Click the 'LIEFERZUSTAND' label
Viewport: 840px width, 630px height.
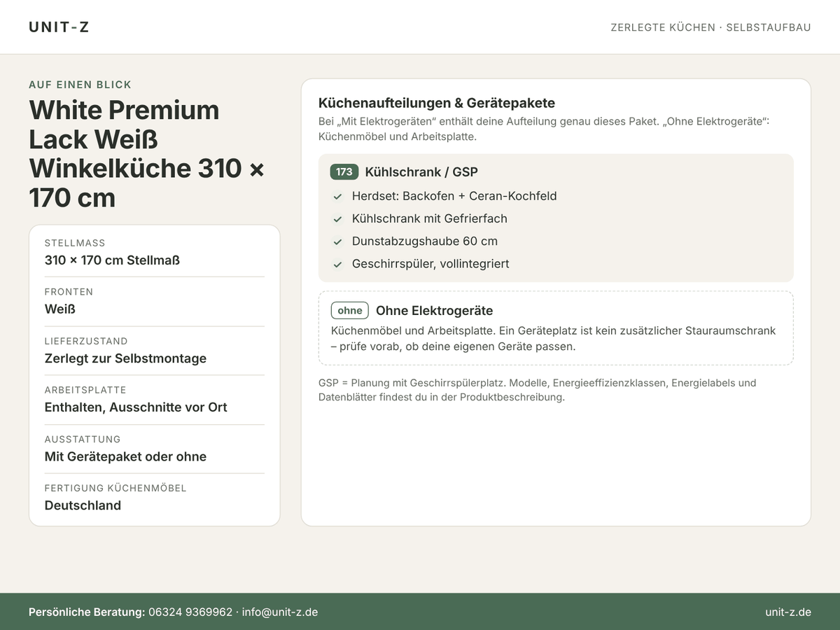coord(86,341)
